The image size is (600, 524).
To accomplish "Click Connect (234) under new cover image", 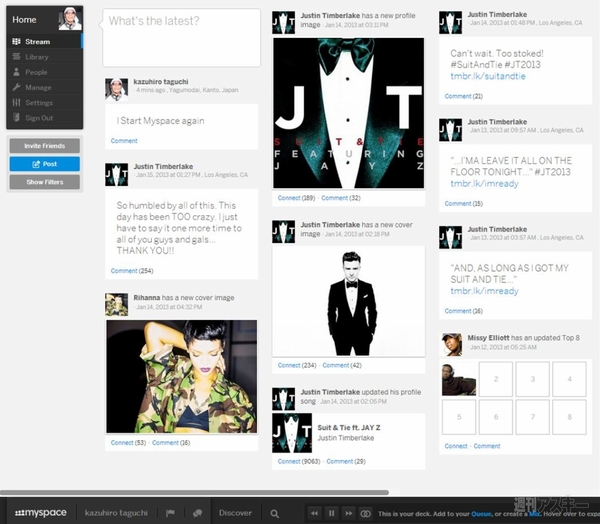I will (x=297, y=365).
